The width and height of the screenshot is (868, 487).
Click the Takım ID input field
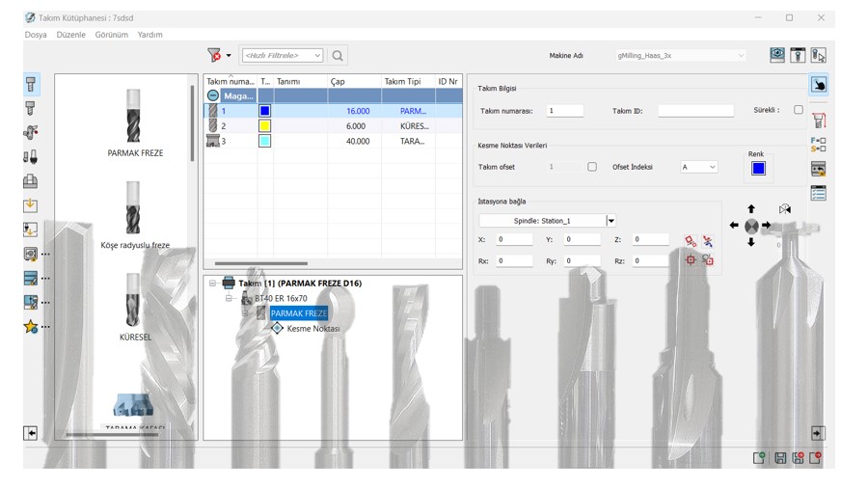pyautogui.click(x=695, y=111)
